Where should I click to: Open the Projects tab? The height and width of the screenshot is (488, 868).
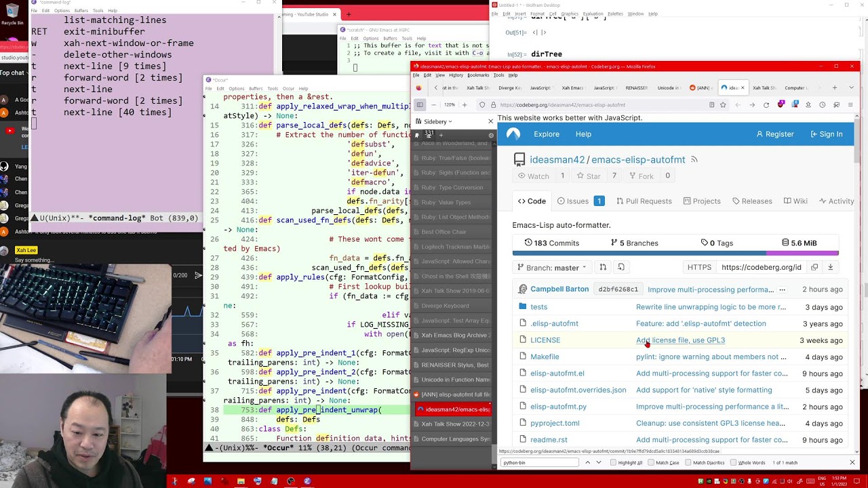702,201
